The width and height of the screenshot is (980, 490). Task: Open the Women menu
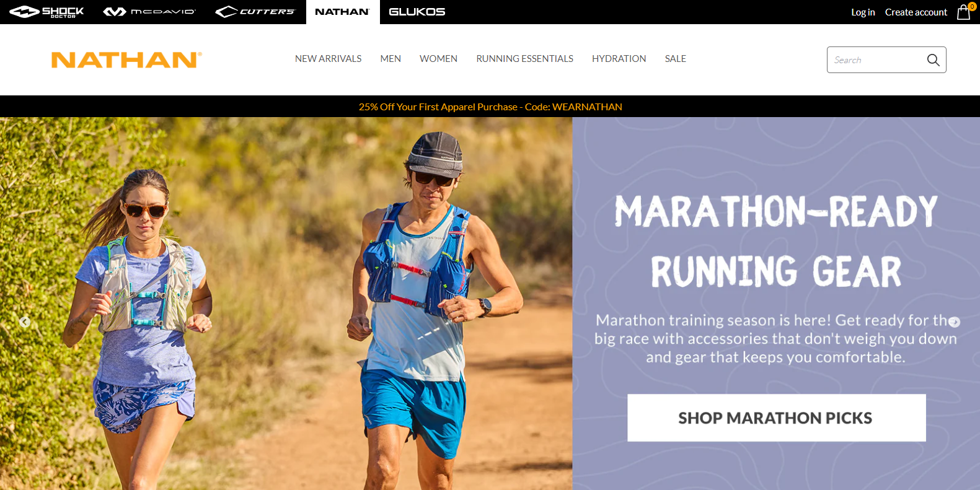(x=438, y=59)
